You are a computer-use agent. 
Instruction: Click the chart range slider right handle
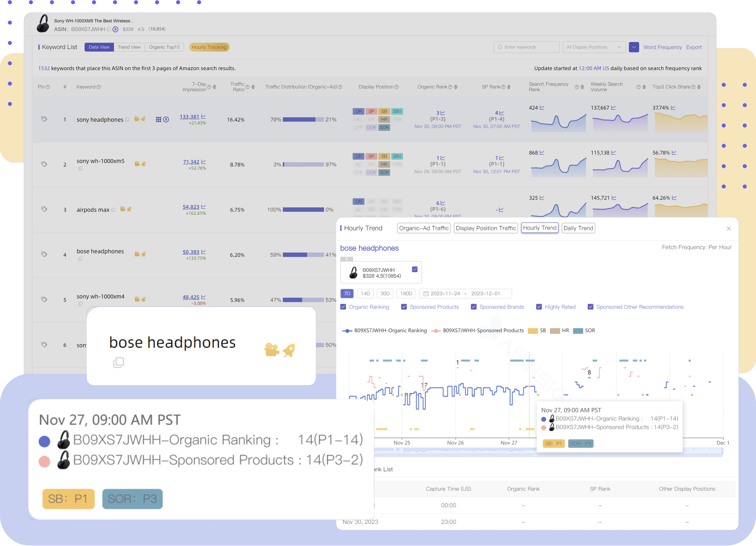click(722, 451)
